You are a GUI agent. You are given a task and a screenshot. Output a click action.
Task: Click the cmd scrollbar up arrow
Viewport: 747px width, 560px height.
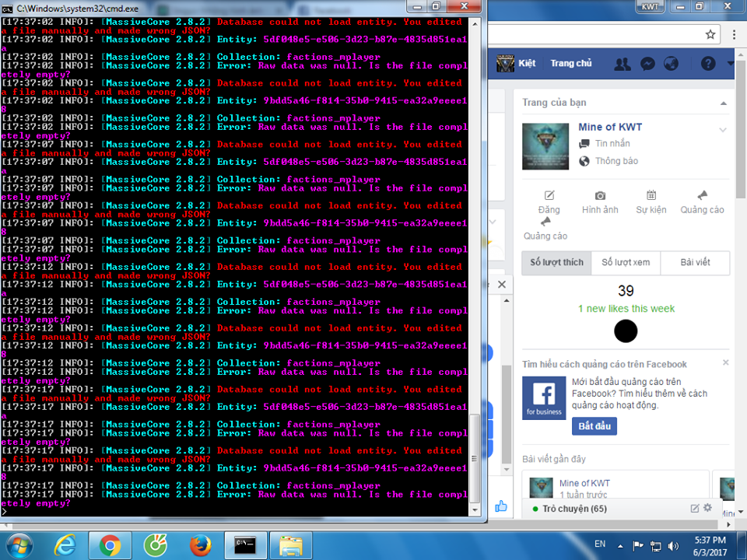[x=475, y=23]
